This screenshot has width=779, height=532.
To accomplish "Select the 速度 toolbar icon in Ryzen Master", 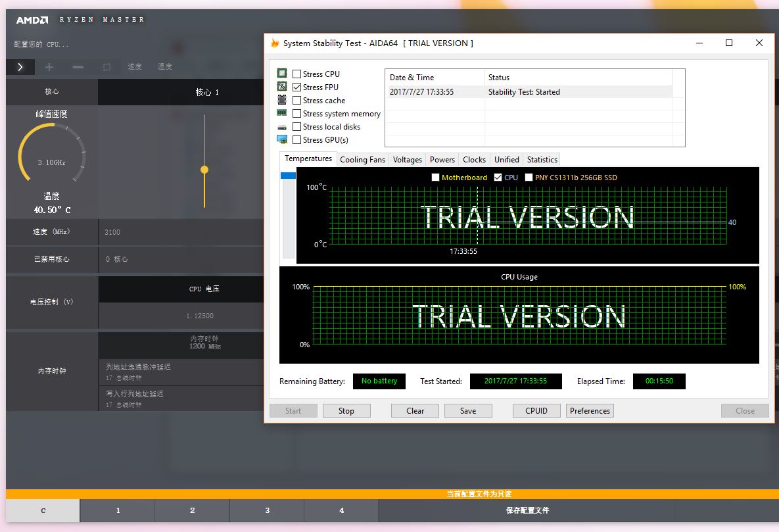I will tap(135, 66).
